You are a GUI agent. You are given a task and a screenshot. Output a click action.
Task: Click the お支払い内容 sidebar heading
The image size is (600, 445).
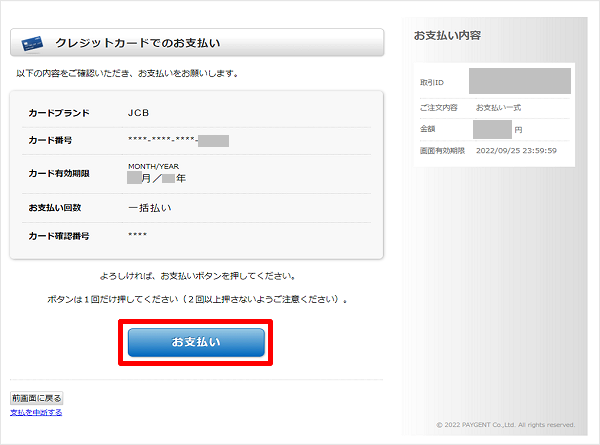click(447, 36)
